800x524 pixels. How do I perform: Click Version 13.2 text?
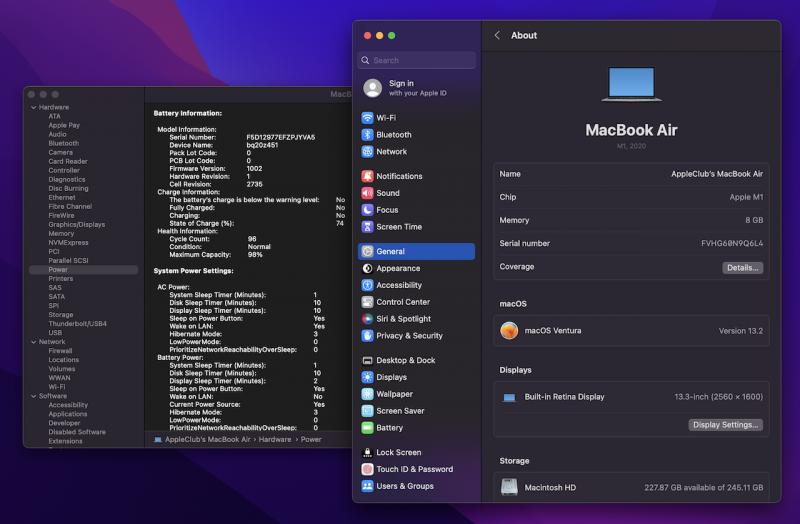741,331
